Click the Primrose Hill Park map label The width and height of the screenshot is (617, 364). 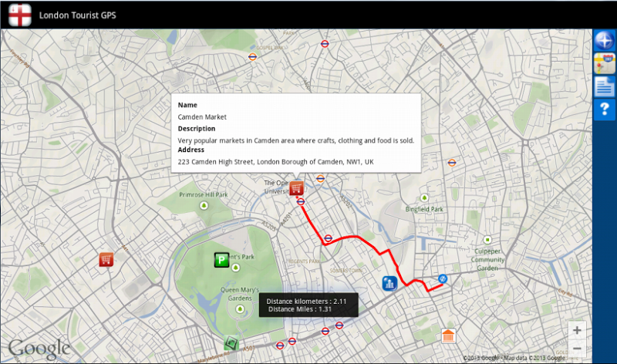coord(204,195)
